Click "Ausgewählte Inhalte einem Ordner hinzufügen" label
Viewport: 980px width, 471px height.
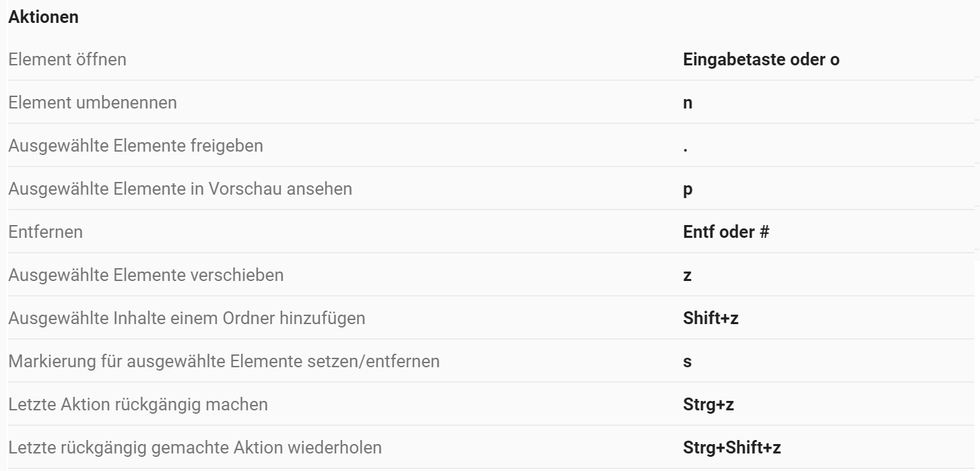coord(187,318)
